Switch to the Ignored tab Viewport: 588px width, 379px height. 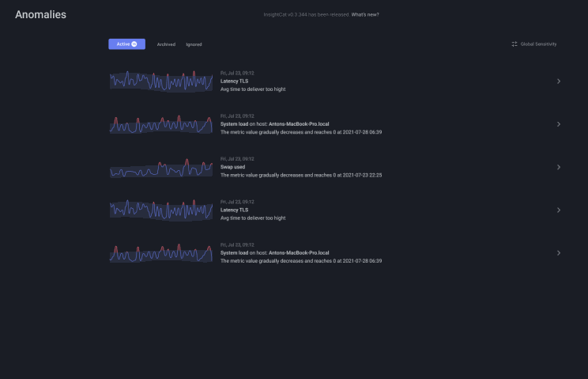(x=194, y=44)
